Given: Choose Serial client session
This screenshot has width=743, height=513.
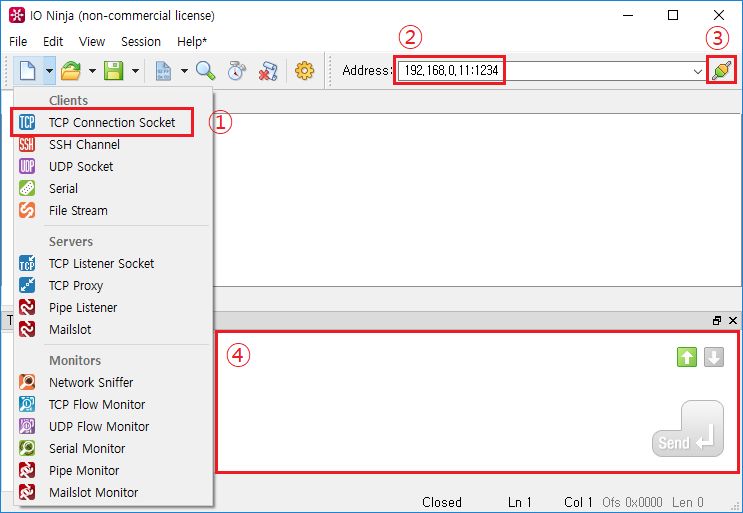Looking at the screenshot, I should (x=112, y=189).
